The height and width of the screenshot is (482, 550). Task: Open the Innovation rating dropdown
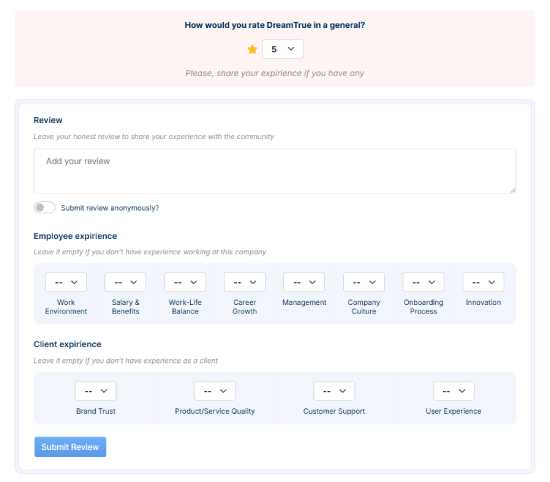click(483, 282)
